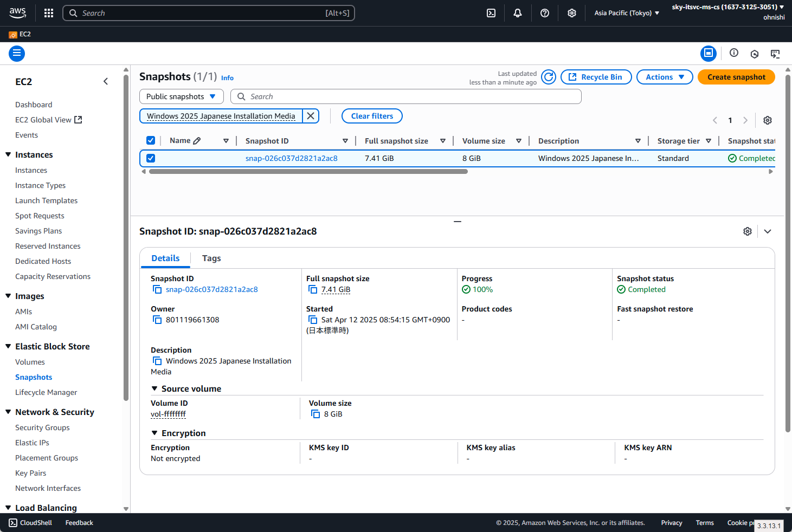Copy the Snapshot ID to clipboard

point(157,289)
